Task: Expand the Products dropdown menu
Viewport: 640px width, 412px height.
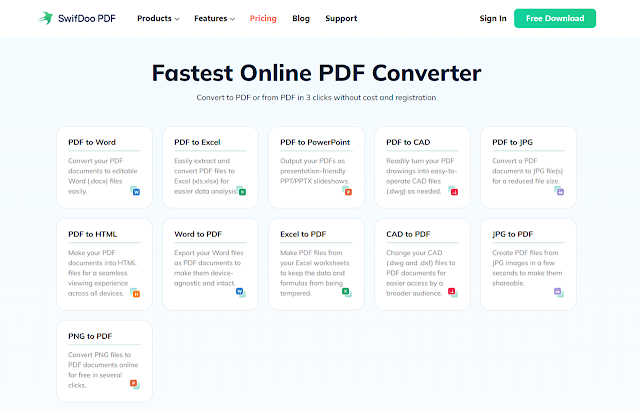Action: [x=158, y=18]
